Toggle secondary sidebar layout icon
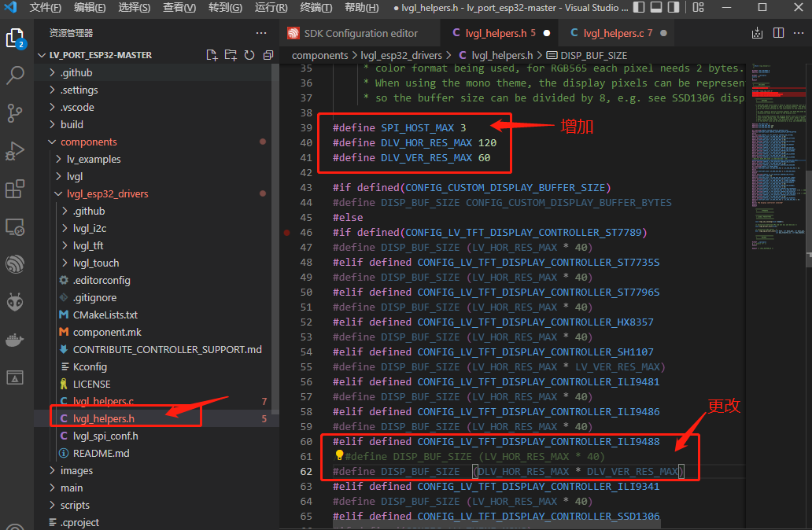The width and height of the screenshot is (812, 530). [x=674, y=7]
